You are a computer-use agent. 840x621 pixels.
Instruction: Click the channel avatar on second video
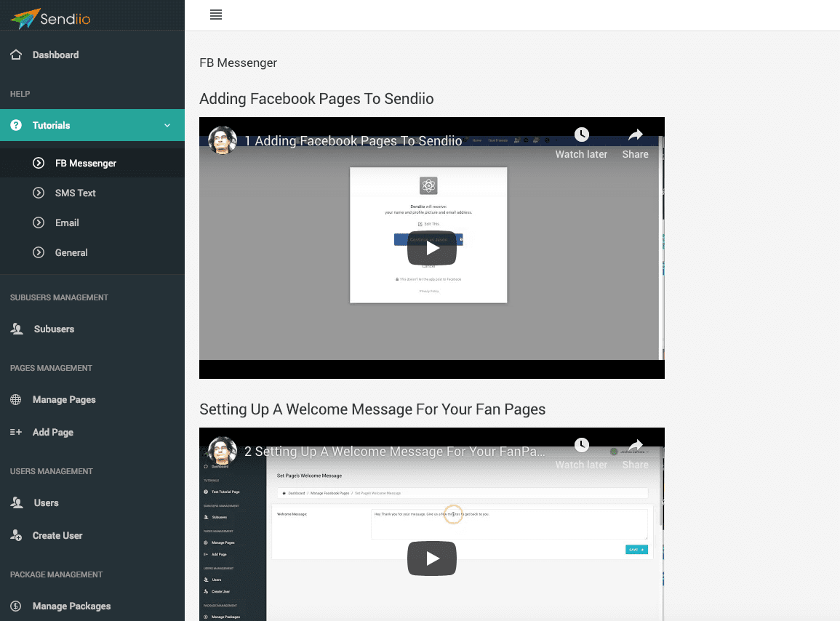(x=223, y=451)
